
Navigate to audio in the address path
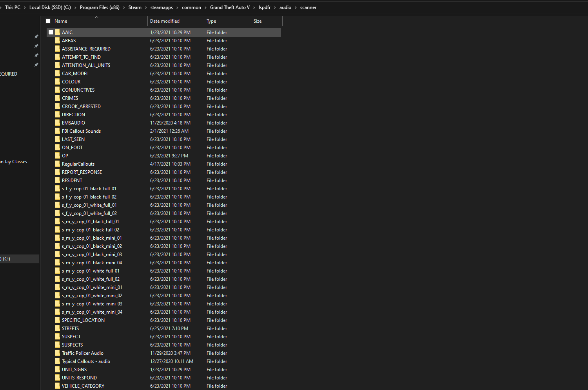click(x=285, y=7)
